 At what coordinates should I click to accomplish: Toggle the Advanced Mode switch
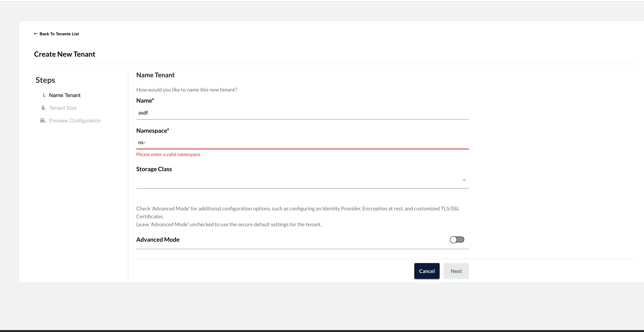[457, 240]
